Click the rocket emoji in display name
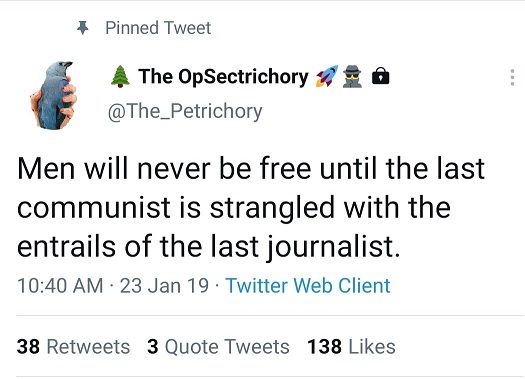The image size is (525, 379). (327, 76)
